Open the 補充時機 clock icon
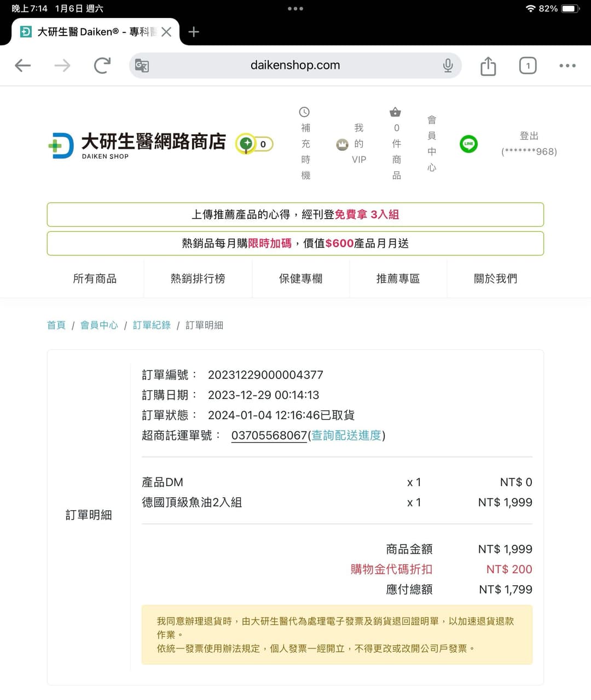Viewport: 591px width, 700px height. pyautogui.click(x=304, y=112)
